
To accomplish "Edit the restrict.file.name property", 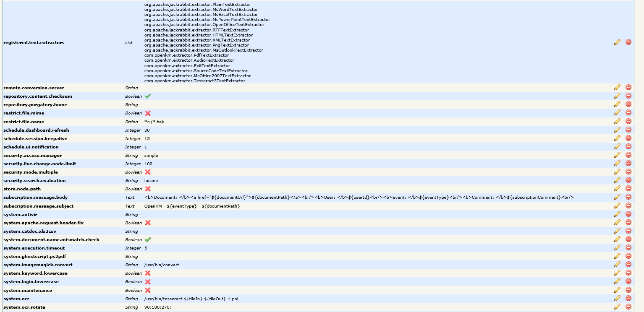I will pos(617,121).
